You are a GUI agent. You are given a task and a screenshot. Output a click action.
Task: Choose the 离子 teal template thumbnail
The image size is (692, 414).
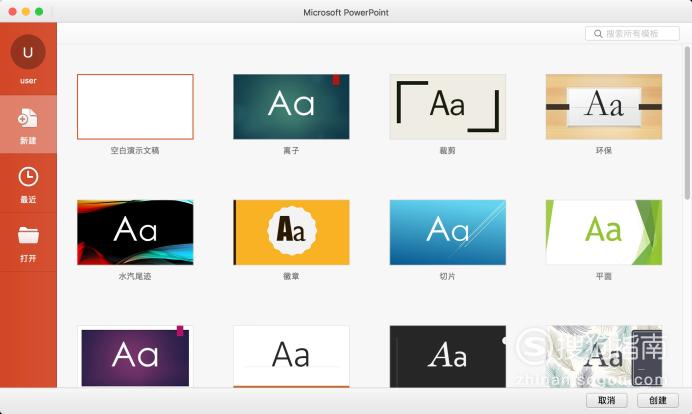[x=291, y=107]
